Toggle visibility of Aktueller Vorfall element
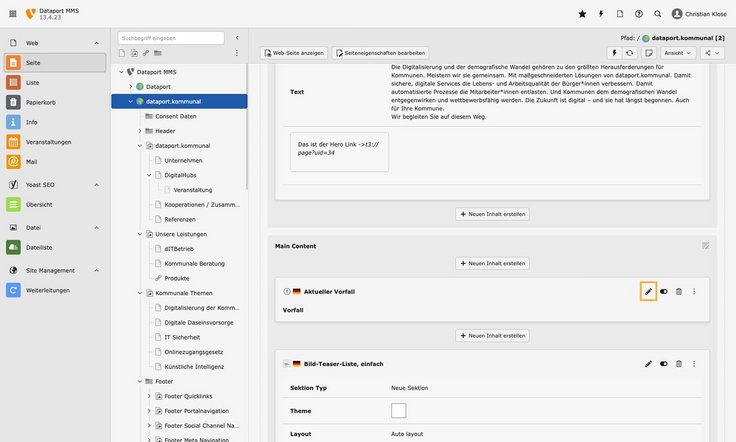The height and width of the screenshot is (442, 736). click(x=664, y=291)
